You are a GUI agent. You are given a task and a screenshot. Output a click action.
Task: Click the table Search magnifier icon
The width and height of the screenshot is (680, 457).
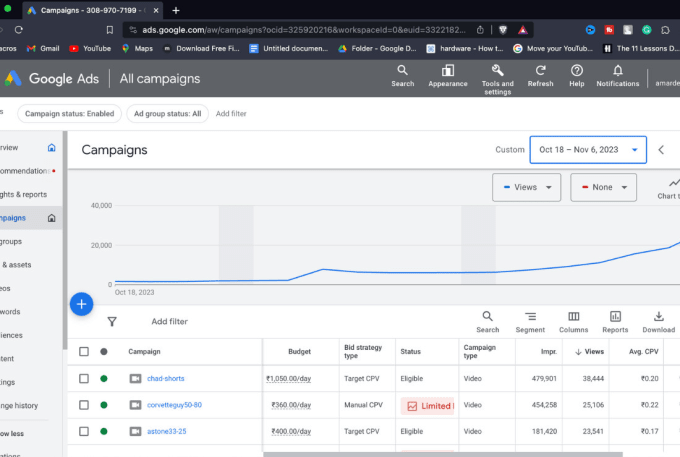click(x=487, y=322)
